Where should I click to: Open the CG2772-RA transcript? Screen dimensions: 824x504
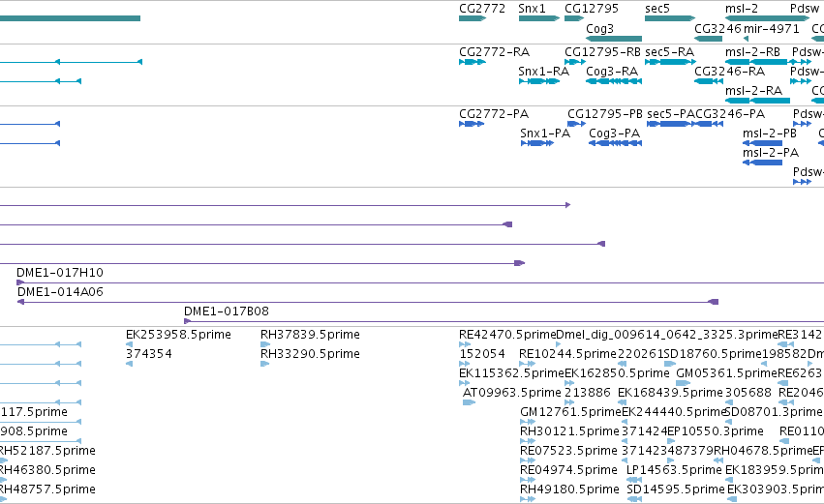pyautogui.click(x=473, y=62)
